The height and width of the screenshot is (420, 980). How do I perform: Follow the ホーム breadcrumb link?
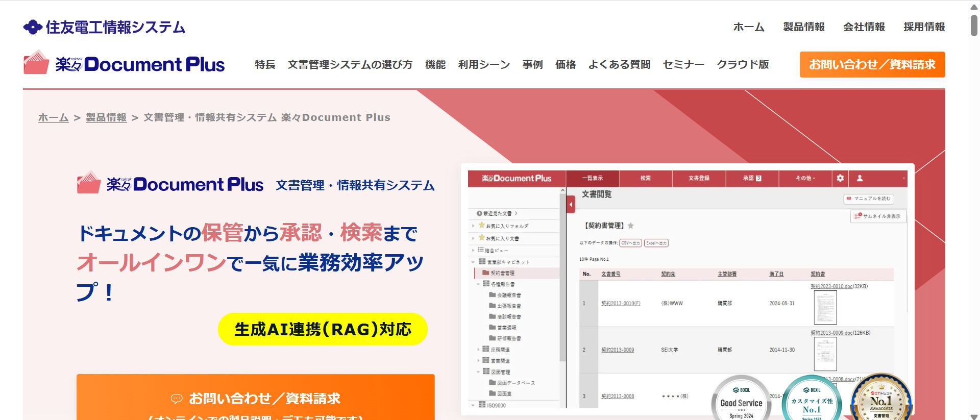[54, 117]
